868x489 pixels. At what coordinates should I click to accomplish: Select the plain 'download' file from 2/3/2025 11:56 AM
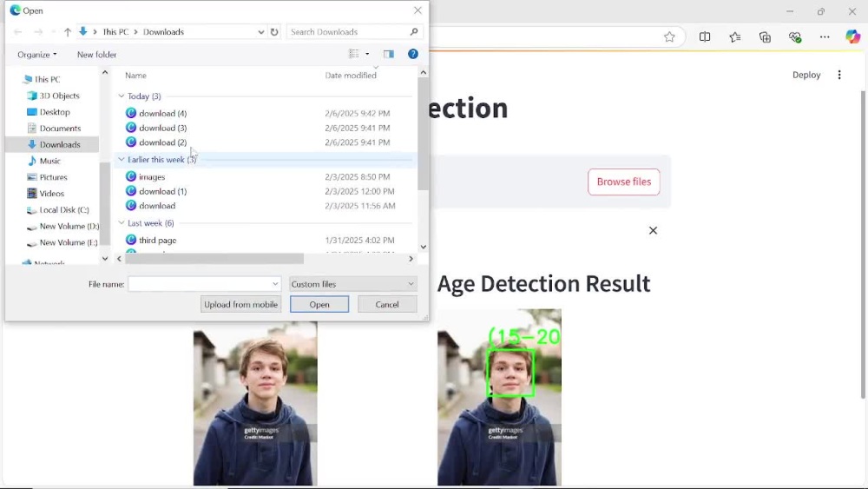pos(156,206)
